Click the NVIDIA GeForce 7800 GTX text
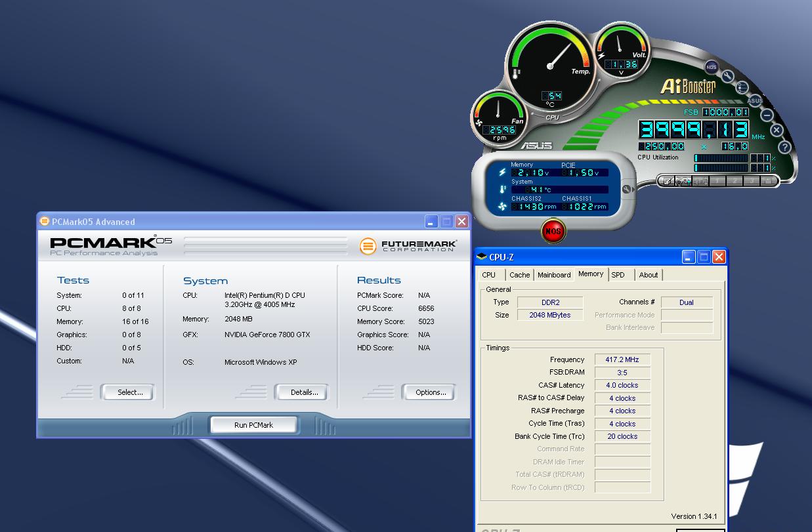The height and width of the screenshot is (532, 812). tap(267, 335)
